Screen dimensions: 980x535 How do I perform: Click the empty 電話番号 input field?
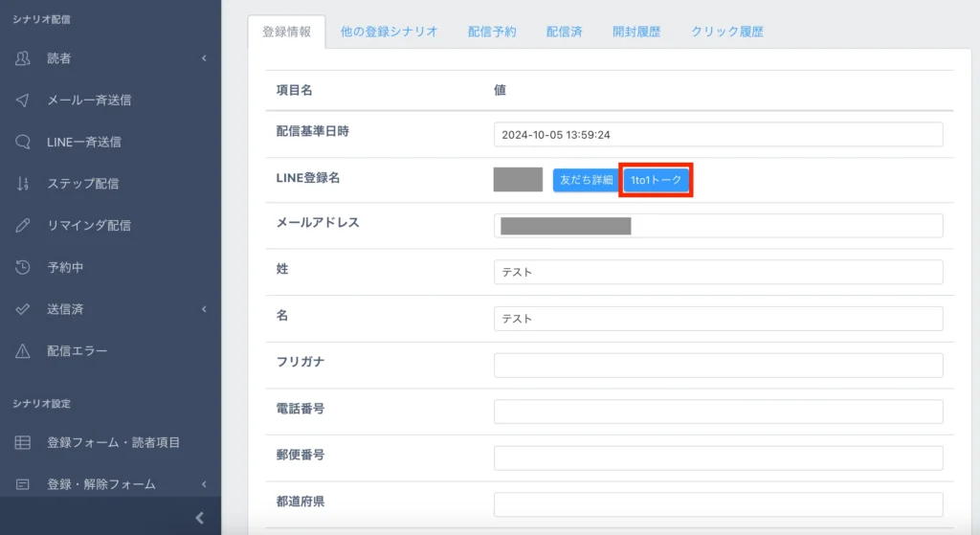[x=718, y=412]
